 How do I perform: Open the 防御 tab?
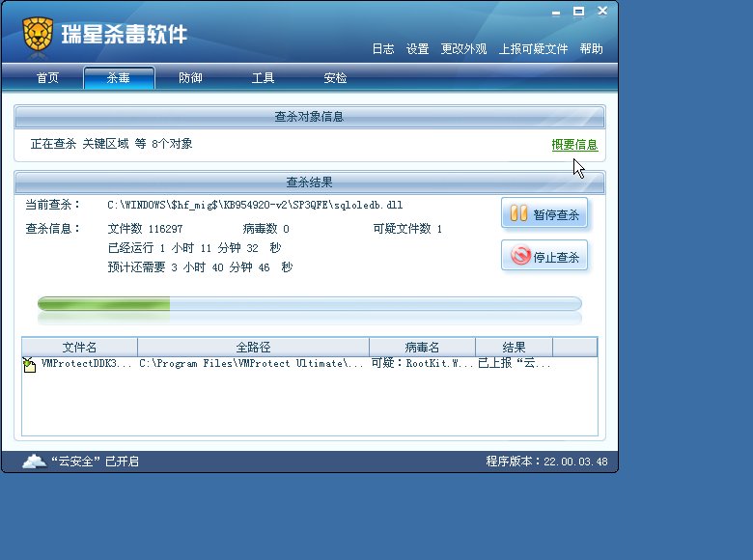[190, 78]
